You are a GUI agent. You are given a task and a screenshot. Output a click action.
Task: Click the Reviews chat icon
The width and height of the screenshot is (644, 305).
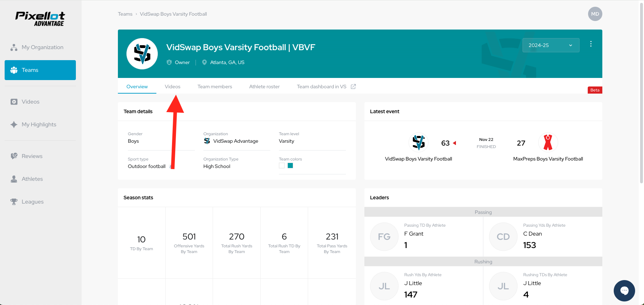pos(14,156)
